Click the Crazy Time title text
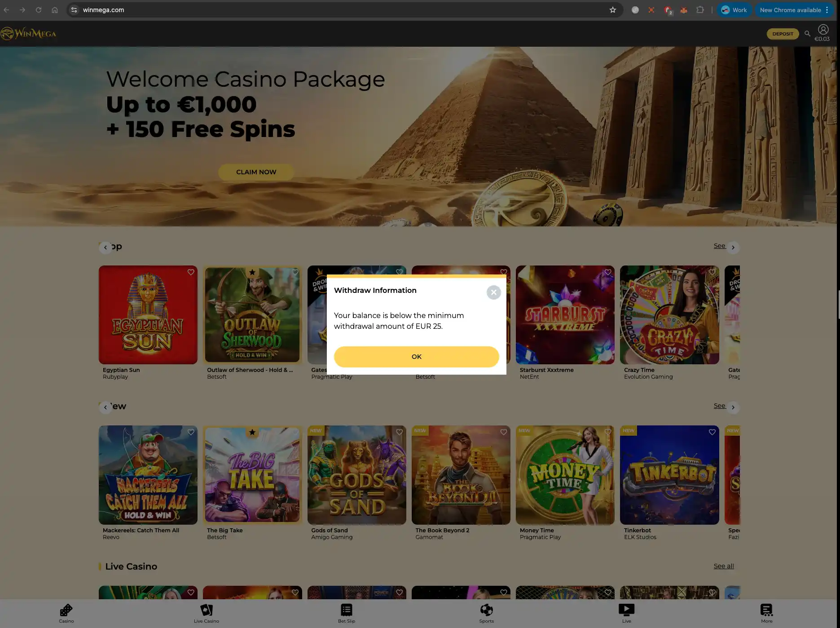 click(639, 370)
